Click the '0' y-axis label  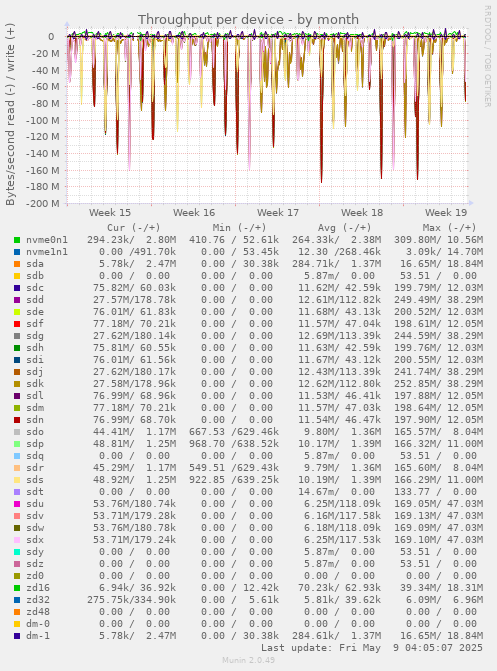tap(51, 37)
